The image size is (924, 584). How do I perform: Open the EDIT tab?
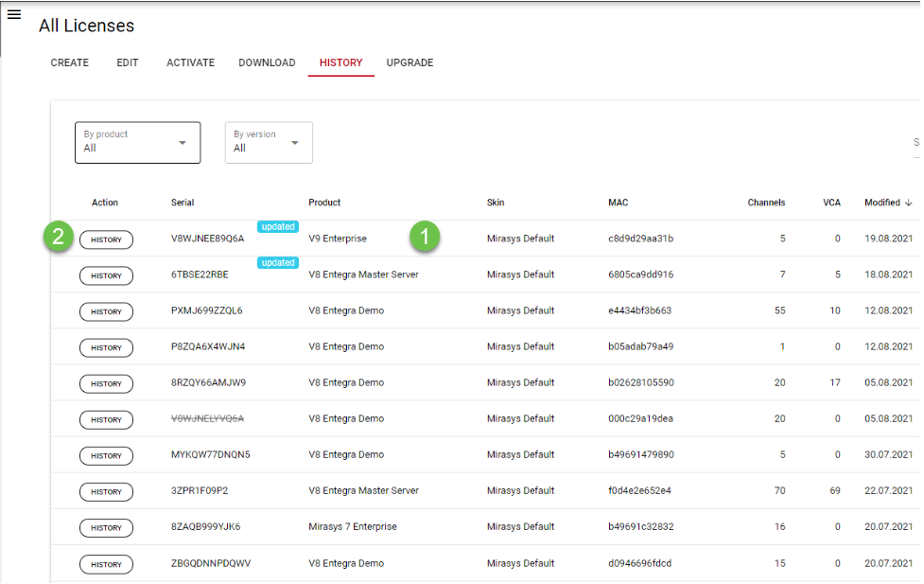click(128, 63)
